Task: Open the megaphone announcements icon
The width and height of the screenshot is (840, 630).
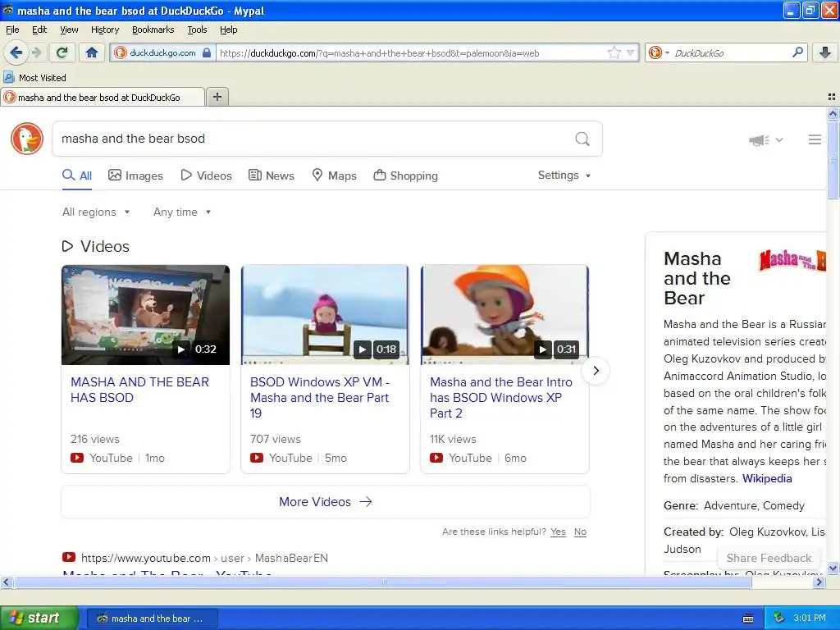Action: click(759, 140)
